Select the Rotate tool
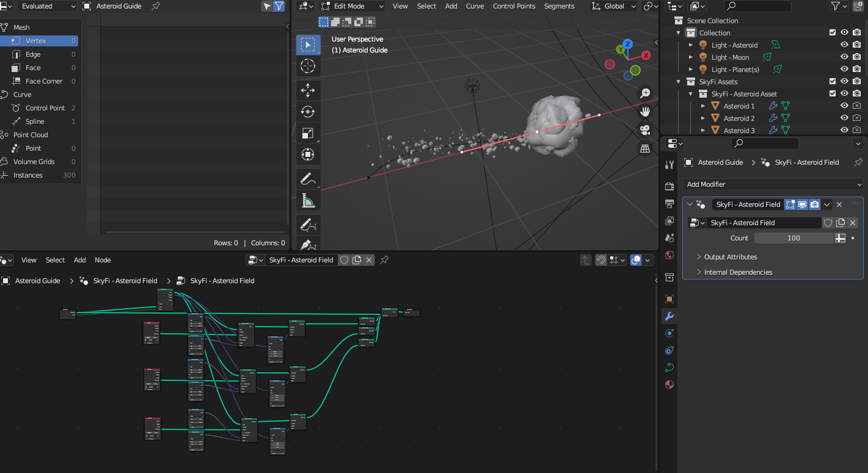 [x=308, y=112]
